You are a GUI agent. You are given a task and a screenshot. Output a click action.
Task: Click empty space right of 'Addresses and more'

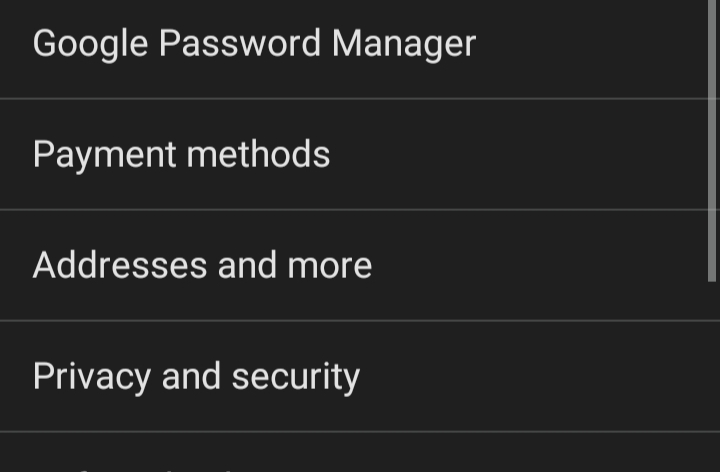pos(540,266)
